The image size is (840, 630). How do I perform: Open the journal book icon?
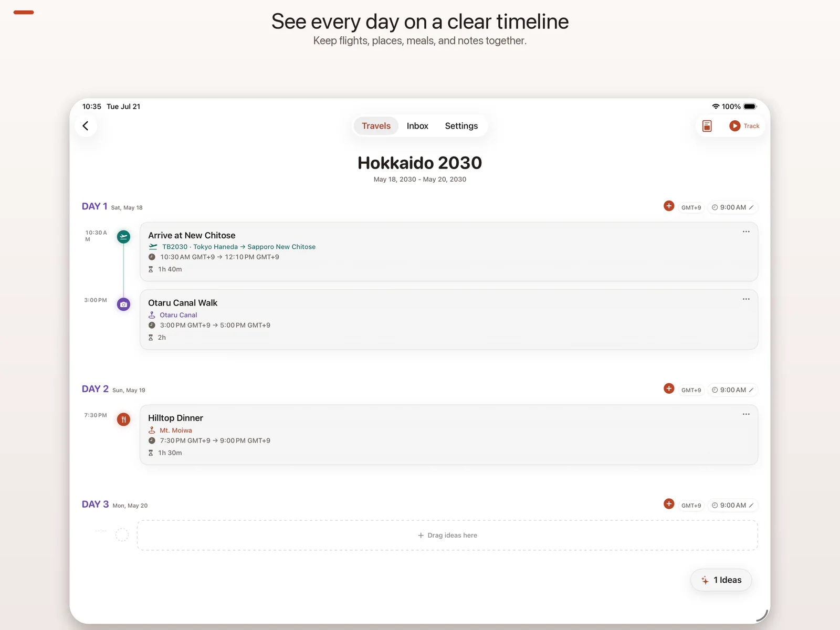coord(707,126)
